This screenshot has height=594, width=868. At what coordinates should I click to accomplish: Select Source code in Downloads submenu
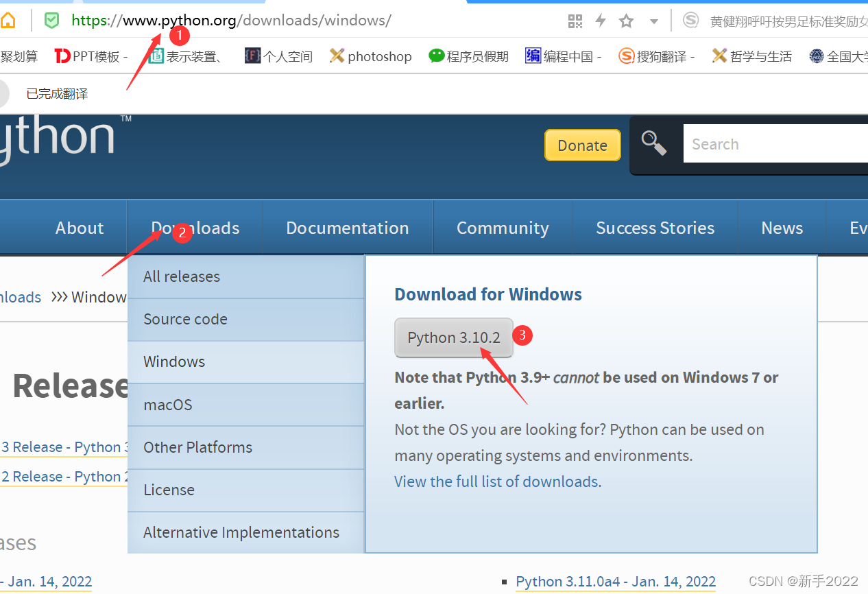[x=246, y=320]
